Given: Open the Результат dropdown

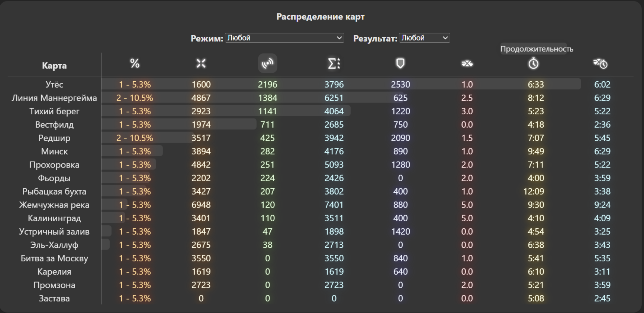Looking at the screenshot, I should pos(425,38).
